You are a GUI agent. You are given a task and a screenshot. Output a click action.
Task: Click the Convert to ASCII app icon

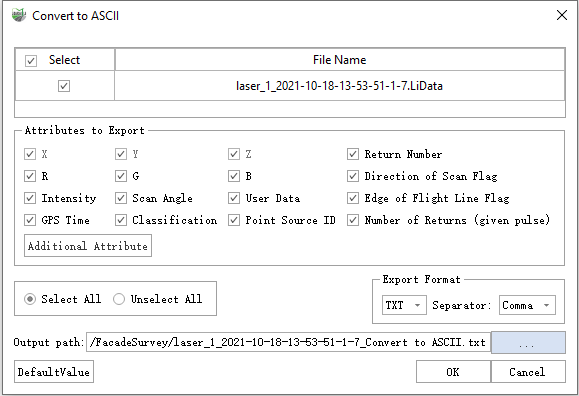[18, 16]
